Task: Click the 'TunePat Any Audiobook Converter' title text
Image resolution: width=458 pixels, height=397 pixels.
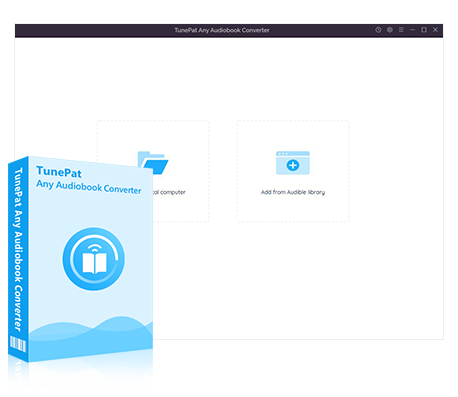Action: tap(222, 30)
